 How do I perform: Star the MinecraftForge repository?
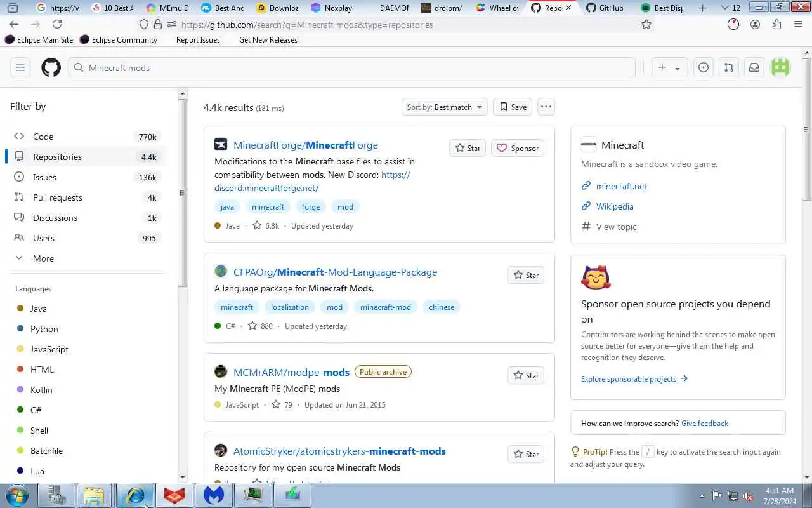point(468,148)
